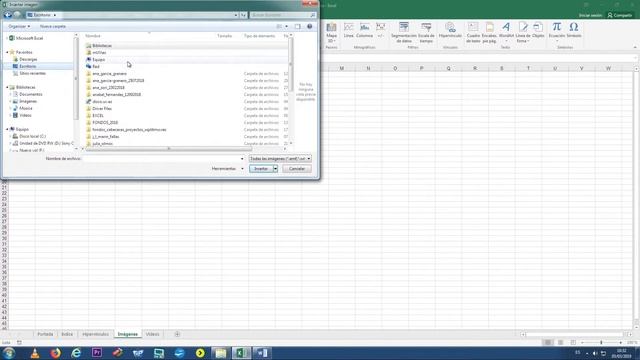Select the Red item in file list
The image size is (640, 360).
point(96,67)
